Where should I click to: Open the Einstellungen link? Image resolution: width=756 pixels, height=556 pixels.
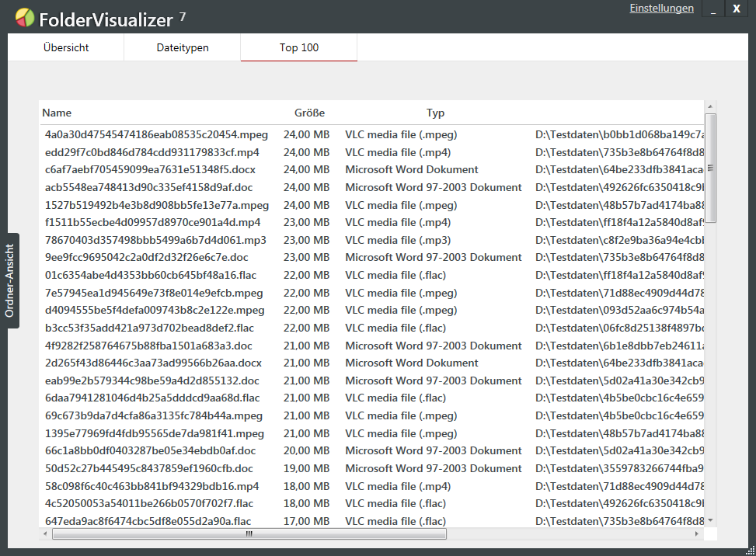(x=661, y=9)
